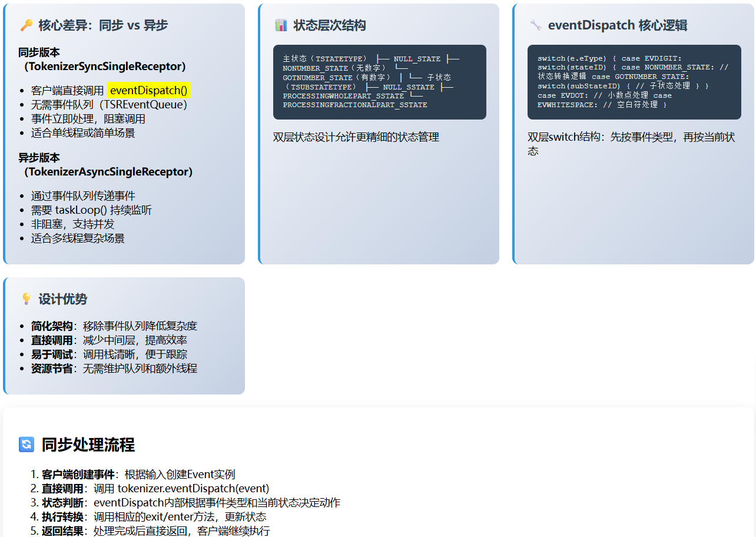Click the bullet 非阻塞，支持并发
Image resolution: width=756 pixels, height=537 pixels.
pos(73,224)
